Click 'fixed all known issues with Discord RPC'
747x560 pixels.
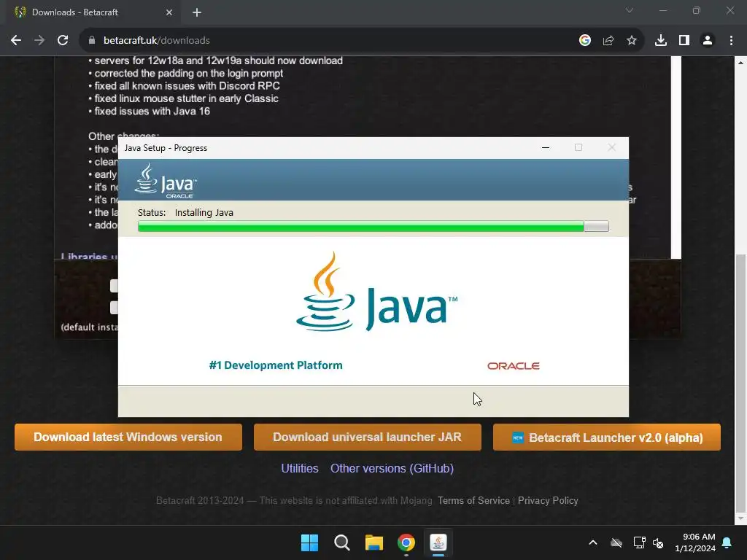pos(187,86)
